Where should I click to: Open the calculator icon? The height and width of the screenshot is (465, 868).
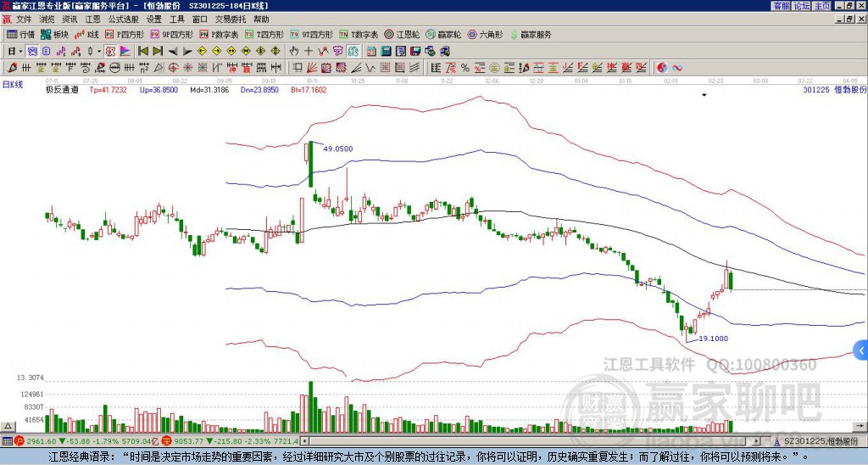[386, 52]
